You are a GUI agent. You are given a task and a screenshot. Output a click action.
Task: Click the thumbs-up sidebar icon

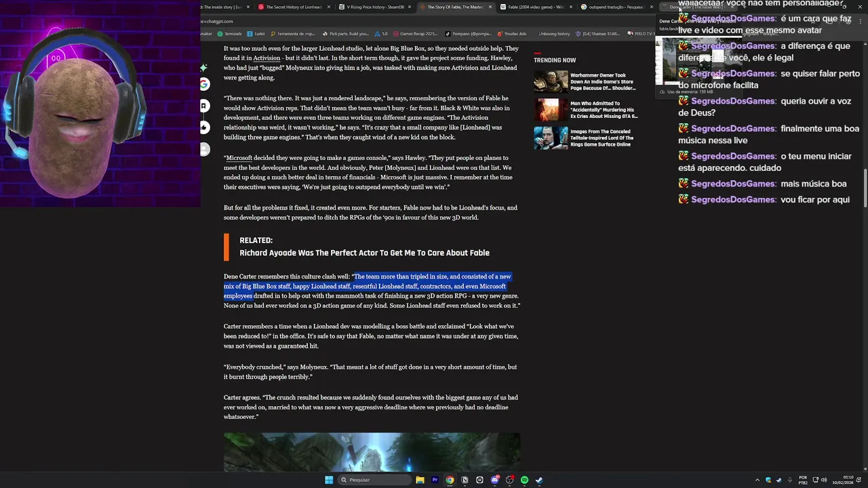click(x=205, y=127)
